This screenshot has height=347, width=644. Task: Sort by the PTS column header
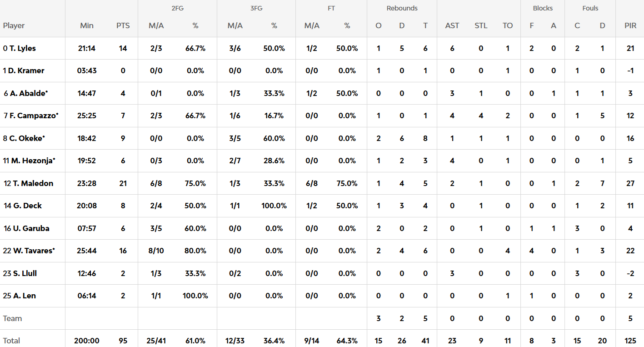[123, 25]
